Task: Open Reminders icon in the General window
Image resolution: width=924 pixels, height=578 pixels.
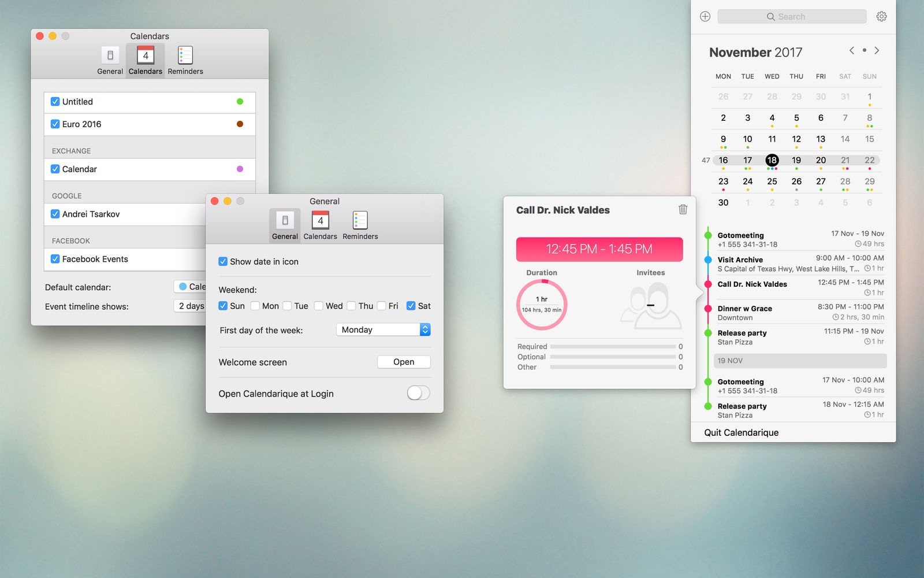Action: tap(360, 225)
